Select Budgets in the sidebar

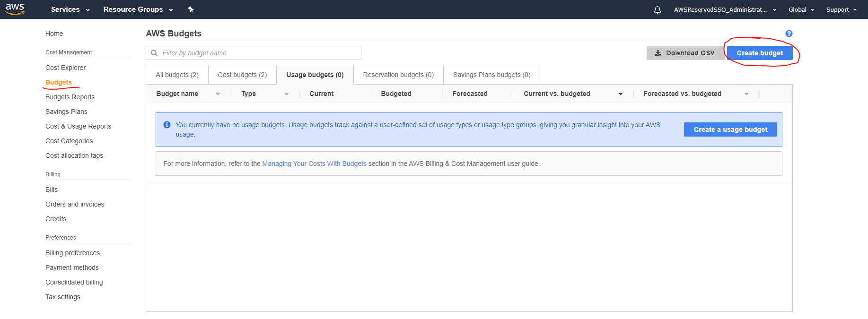[x=59, y=82]
